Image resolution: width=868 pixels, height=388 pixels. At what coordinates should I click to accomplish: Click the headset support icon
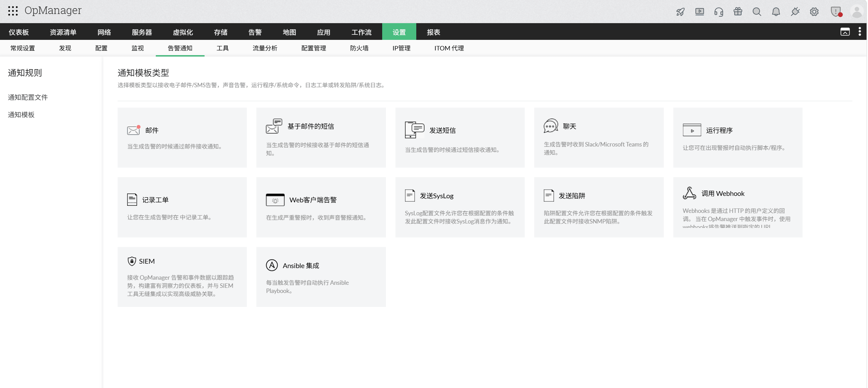pyautogui.click(x=718, y=12)
